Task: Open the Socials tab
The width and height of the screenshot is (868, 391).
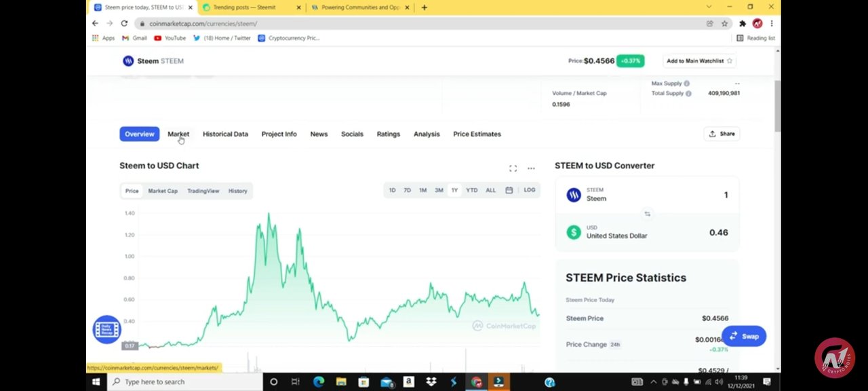Action: coord(352,134)
